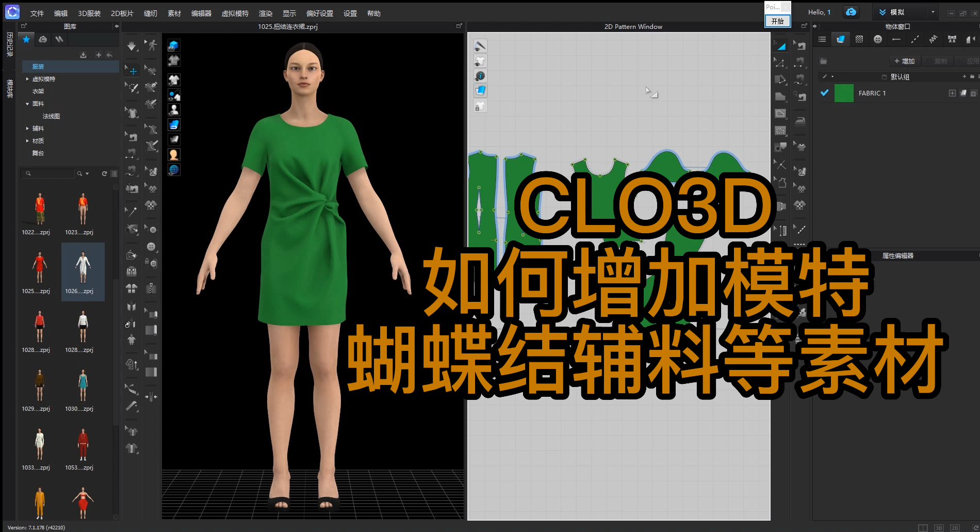Toggle avatar display icon in 3D view
Image resolution: width=980 pixels, height=532 pixels.
174,109
